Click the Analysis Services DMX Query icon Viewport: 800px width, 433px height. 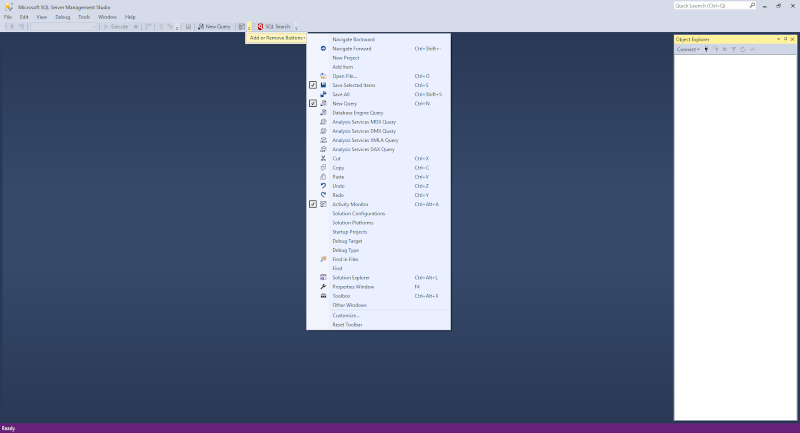tap(323, 131)
